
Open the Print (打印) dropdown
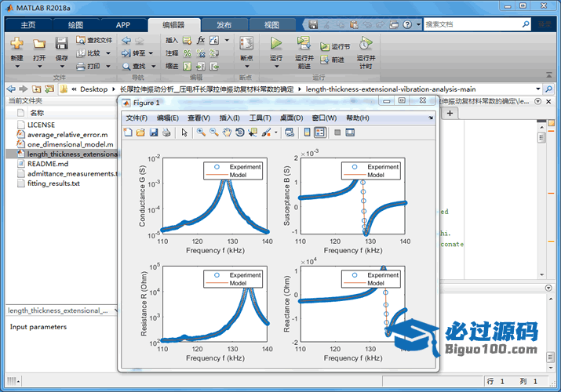108,66
